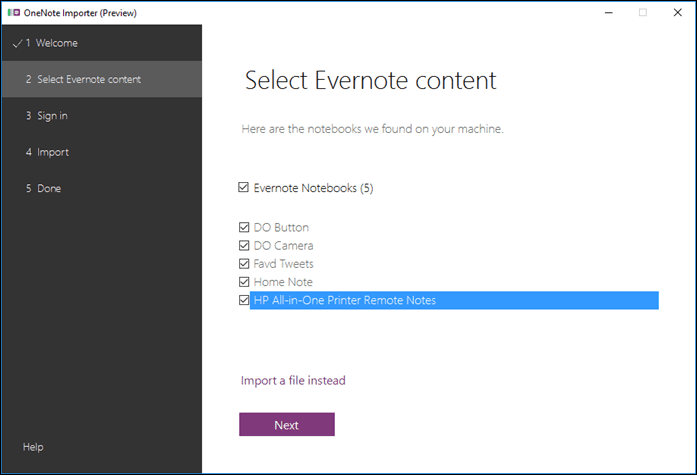Click the Evernote Notebooks (5) label
This screenshot has height=475, width=697.
(x=313, y=188)
